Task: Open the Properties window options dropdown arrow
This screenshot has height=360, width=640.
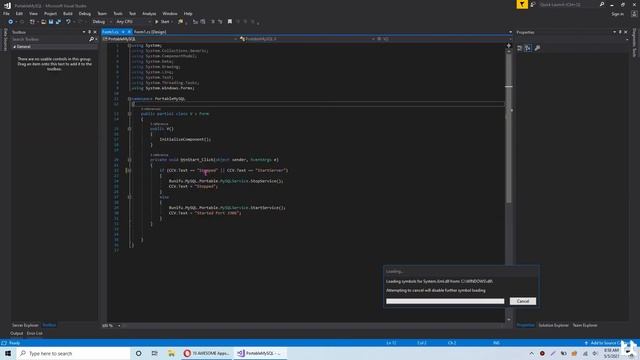Action: (614, 32)
